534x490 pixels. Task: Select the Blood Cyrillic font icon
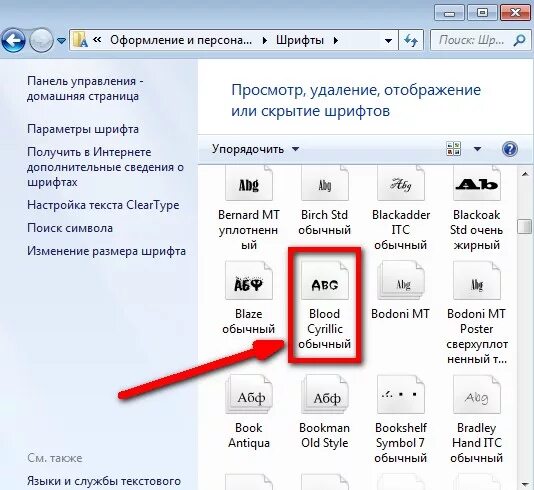[x=325, y=281]
